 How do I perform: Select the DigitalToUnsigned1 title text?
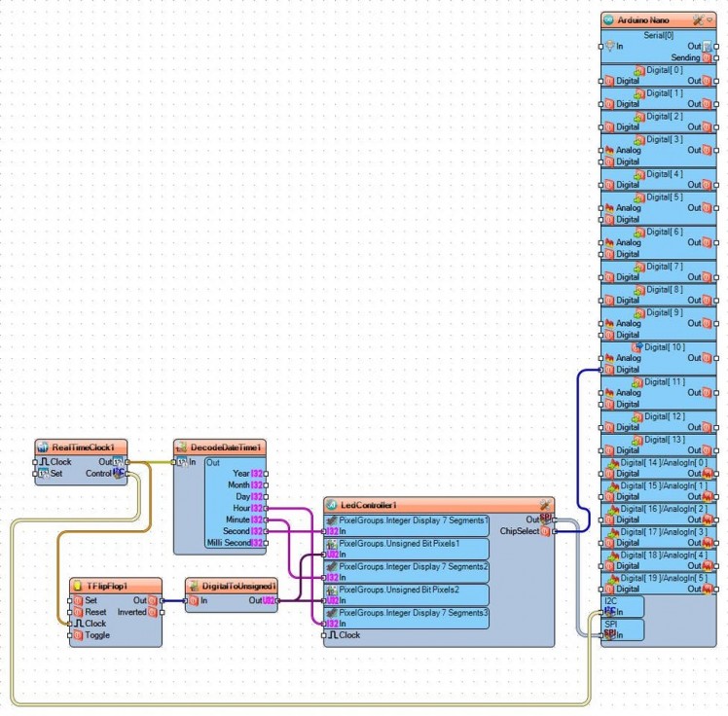(238, 586)
